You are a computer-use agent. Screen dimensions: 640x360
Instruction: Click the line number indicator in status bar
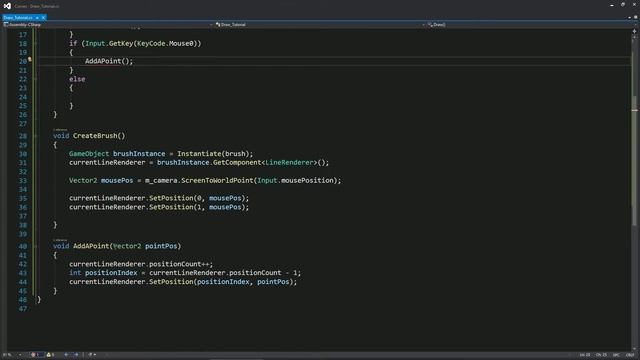[x=585, y=355]
